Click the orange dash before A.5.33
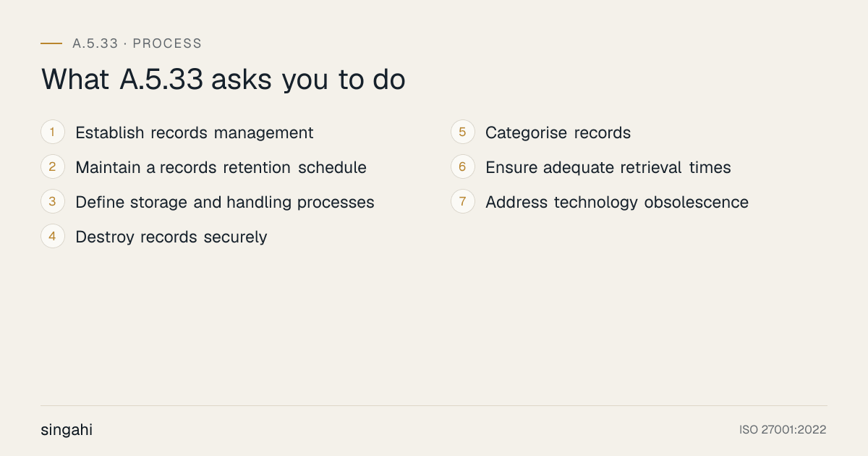This screenshot has width=868, height=456. [x=51, y=43]
